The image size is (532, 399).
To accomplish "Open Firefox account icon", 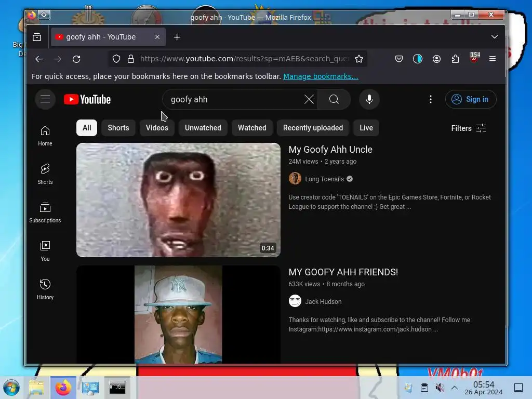I will (x=436, y=59).
